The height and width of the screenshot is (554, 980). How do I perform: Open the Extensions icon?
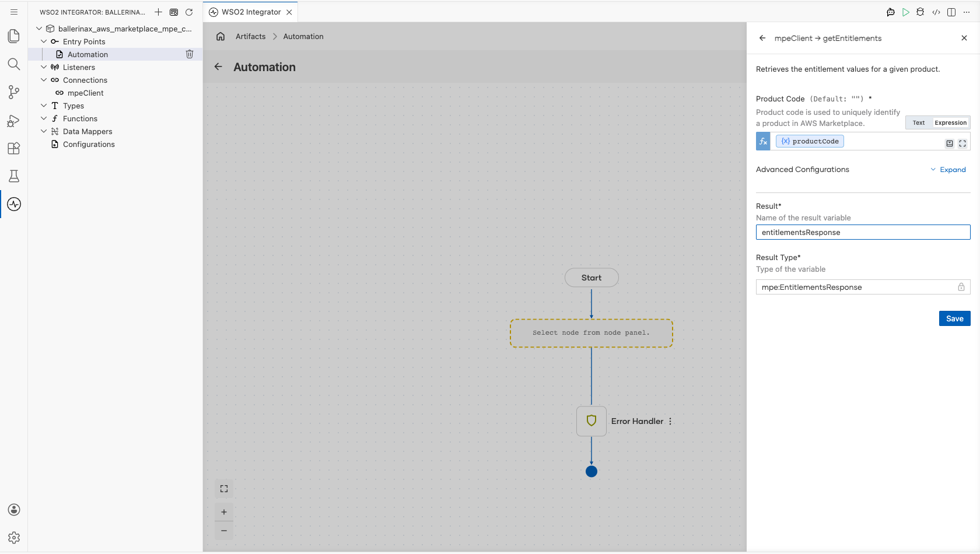14,148
